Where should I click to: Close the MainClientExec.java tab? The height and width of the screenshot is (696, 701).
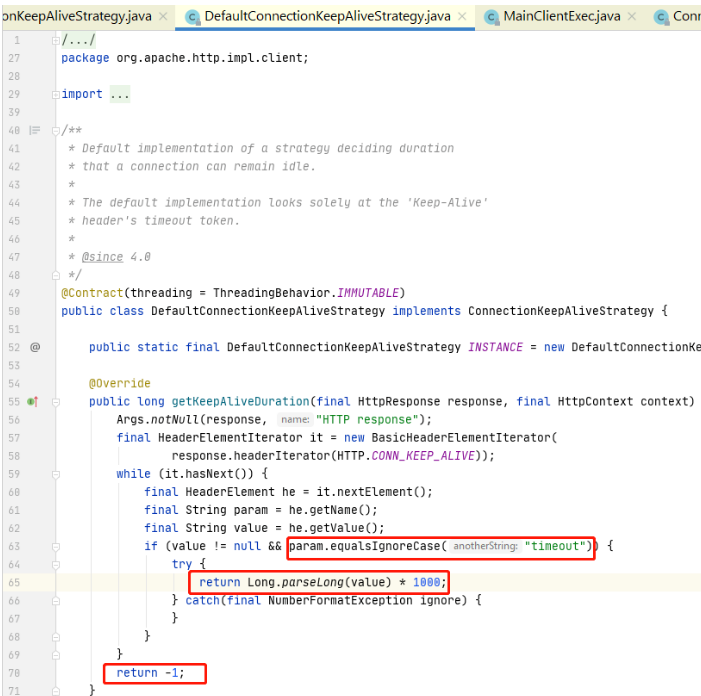point(631,17)
